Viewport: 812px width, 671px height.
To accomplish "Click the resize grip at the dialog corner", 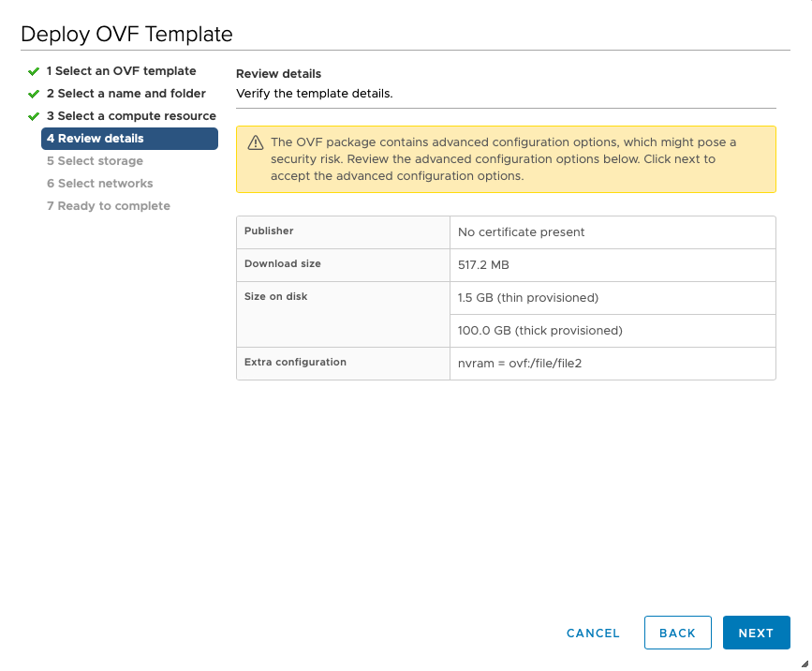I will (x=805, y=664).
